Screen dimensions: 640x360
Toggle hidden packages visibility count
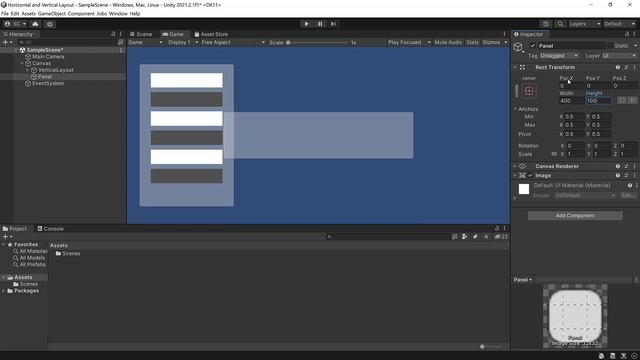(501, 237)
